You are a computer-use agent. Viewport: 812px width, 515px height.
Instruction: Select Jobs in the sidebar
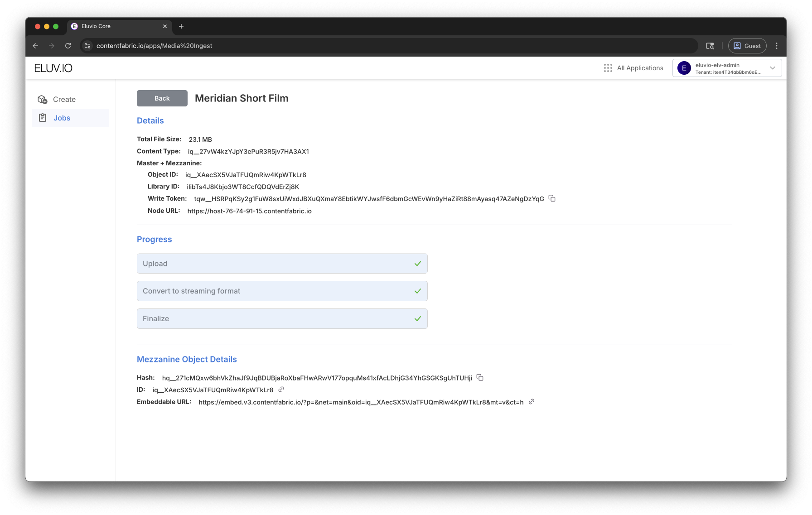tap(62, 118)
